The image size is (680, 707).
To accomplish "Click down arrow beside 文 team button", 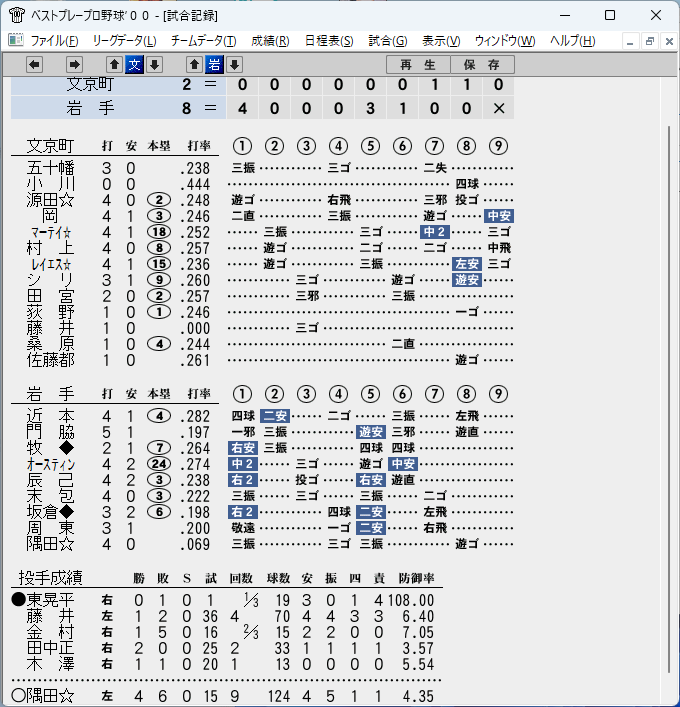I will (154, 65).
